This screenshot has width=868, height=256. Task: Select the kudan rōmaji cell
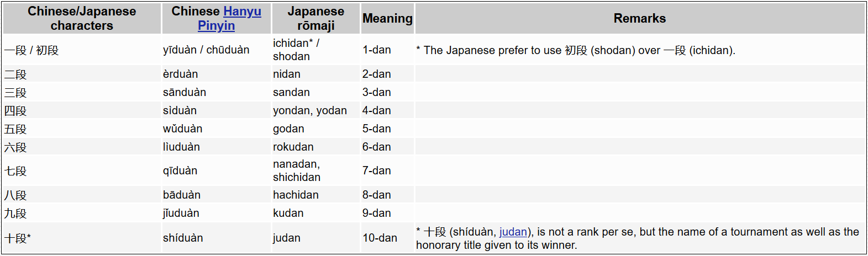288,213
